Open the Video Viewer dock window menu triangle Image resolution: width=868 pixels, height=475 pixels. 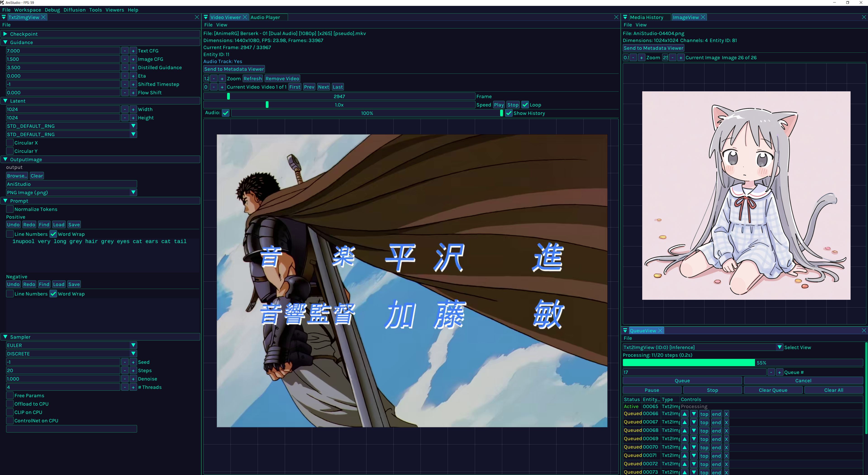206,17
